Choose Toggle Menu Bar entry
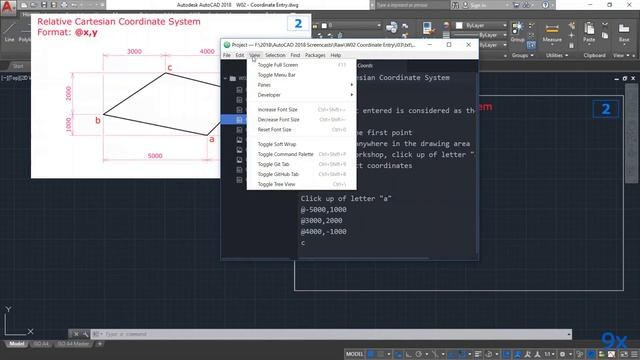The image size is (640, 360). coord(302,75)
